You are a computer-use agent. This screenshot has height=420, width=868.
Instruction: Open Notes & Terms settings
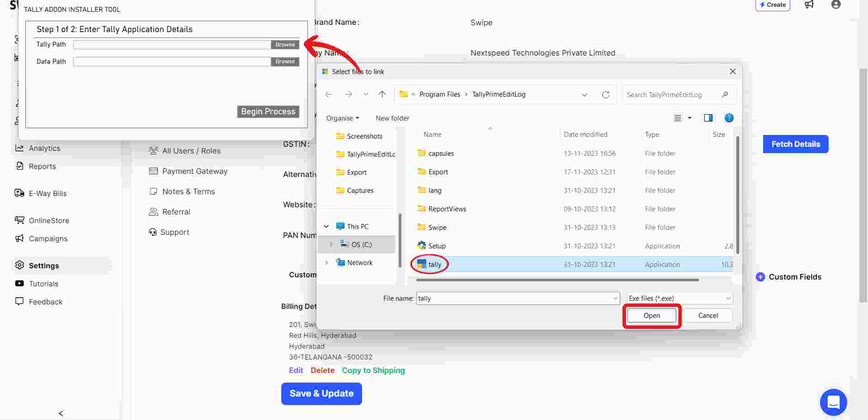[x=182, y=191]
